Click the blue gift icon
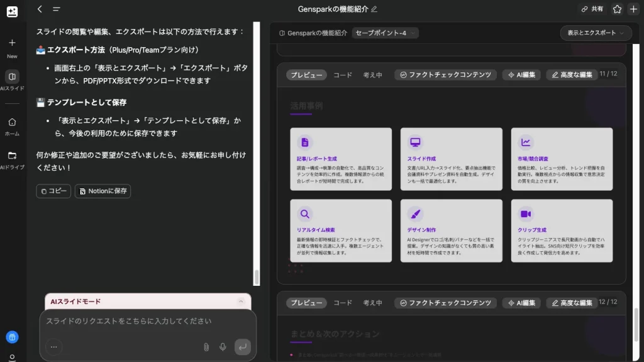 [12, 337]
